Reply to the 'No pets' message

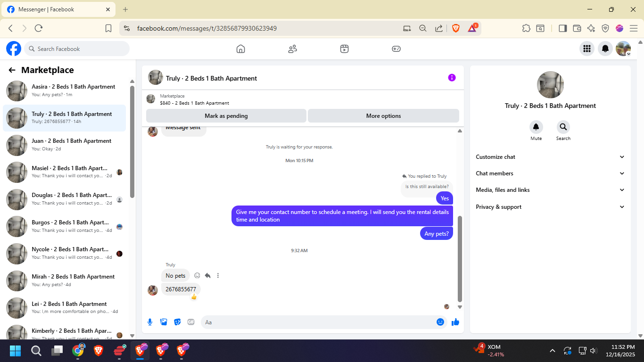207,276
